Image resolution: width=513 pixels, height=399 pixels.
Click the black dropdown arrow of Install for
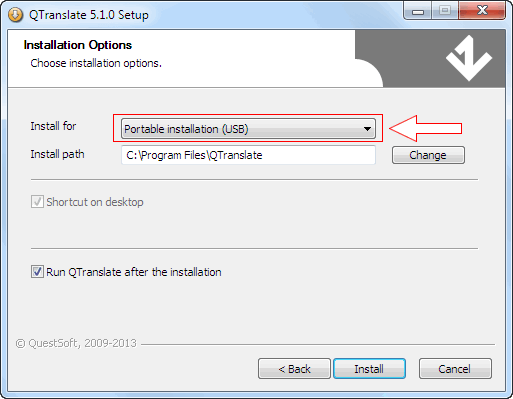[367, 129]
